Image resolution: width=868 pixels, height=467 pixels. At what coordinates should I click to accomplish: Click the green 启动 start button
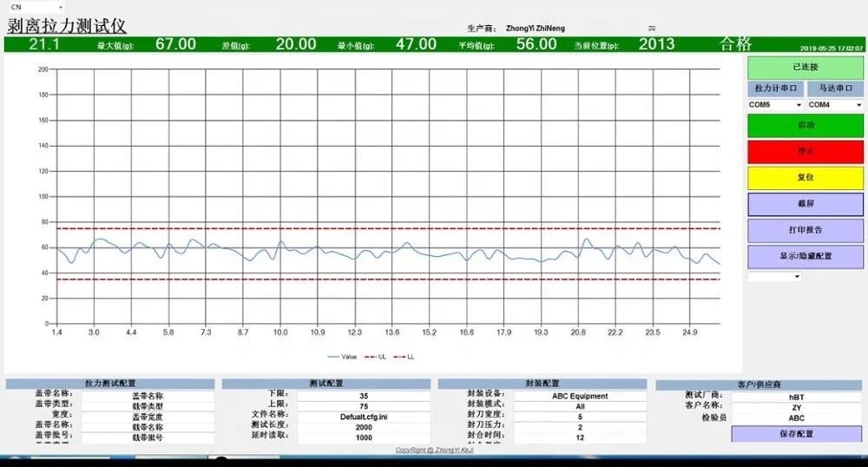click(806, 125)
